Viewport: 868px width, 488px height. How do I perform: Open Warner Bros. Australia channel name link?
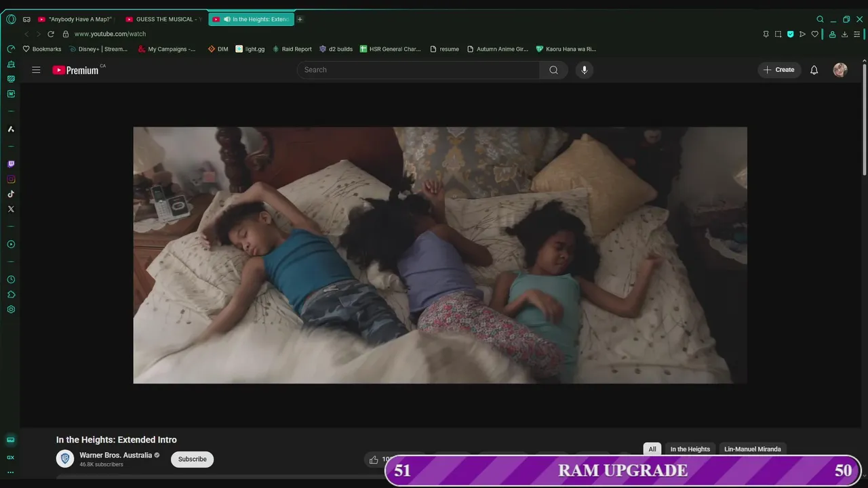pos(116,455)
